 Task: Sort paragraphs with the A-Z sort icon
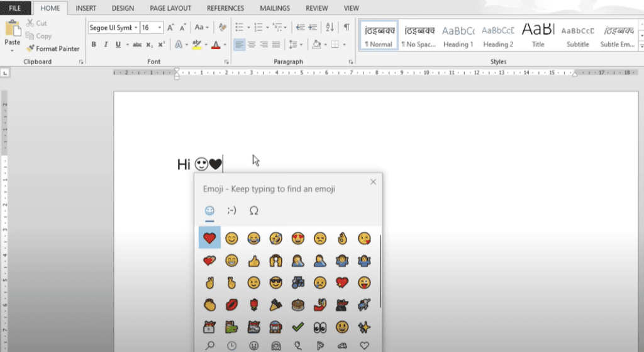pyautogui.click(x=330, y=28)
